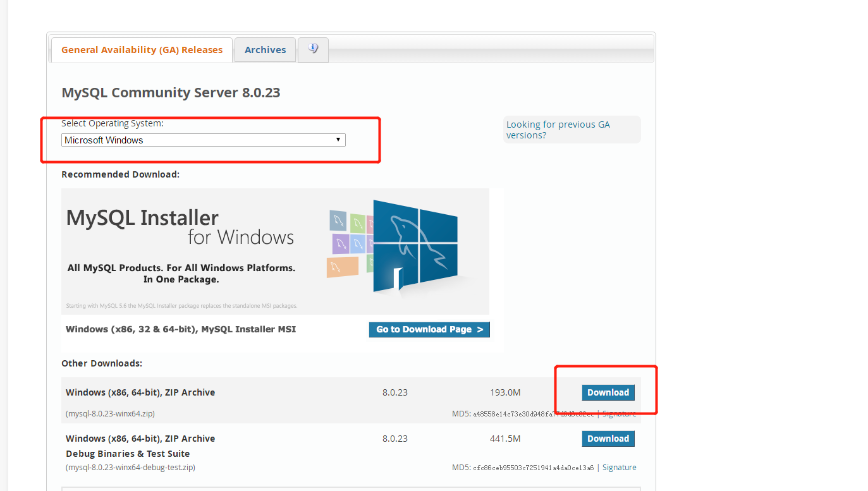This screenshot has height=491, width=868.
Task: Open Signature link for the 193.0M archive
Action: point(620,414)
